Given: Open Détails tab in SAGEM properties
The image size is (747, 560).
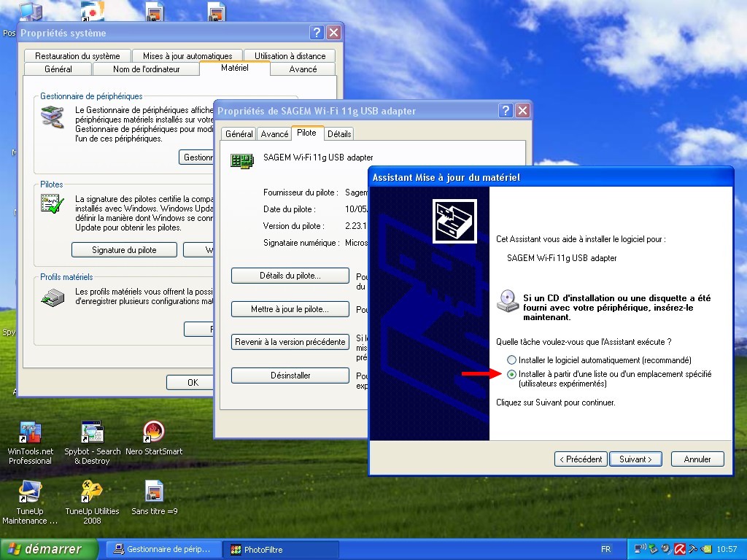Looking at the screenshot, I should click(339, 134).
